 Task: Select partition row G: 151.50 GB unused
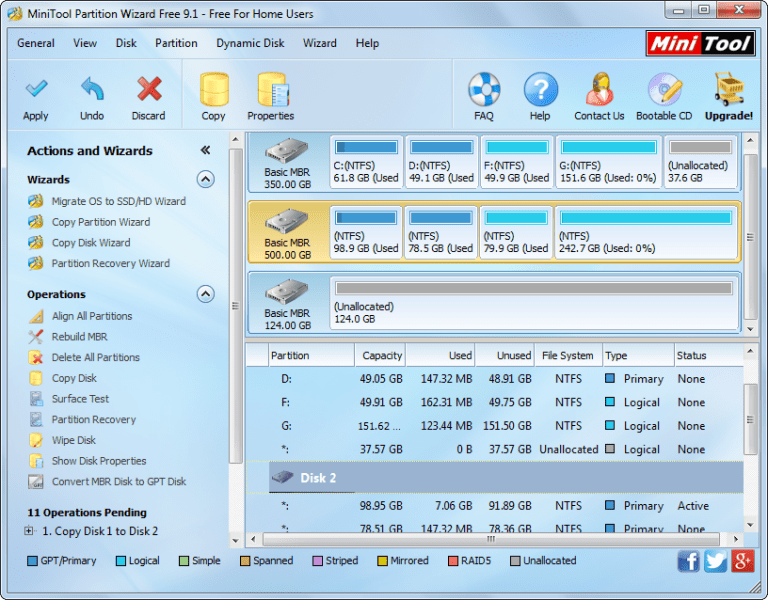[x=494, y=426]
